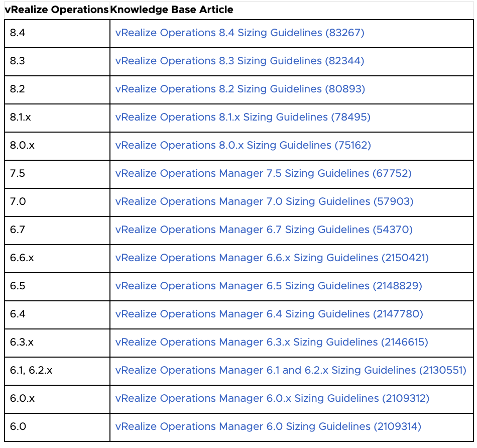Open vRealize Operations 8.3 Sizing Guidelines (82344) link
This screenshot has width=477, height=448.
(x=240, y=61)
